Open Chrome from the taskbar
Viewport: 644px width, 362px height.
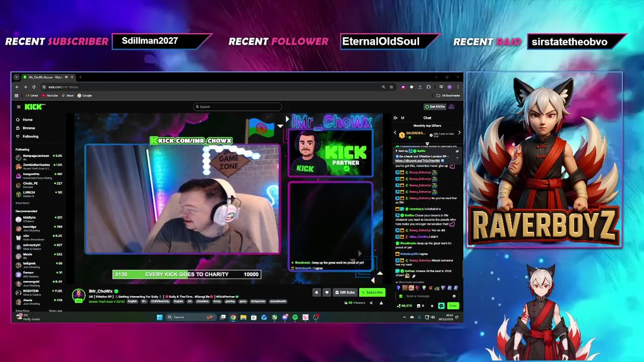(233, 317)
